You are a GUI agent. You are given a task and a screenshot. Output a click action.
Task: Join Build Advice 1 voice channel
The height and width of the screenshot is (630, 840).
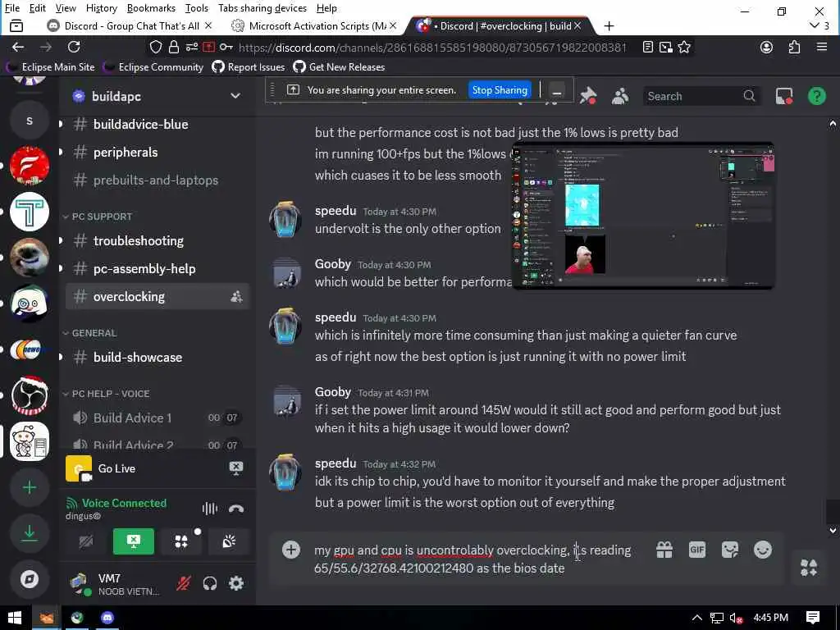pos(156,418)
